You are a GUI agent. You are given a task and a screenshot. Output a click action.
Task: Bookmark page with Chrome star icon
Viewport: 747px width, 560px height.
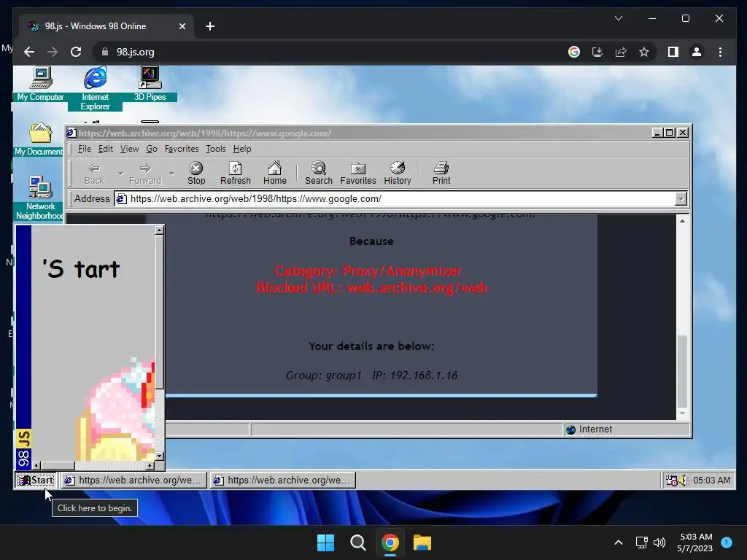pos(644,52)
